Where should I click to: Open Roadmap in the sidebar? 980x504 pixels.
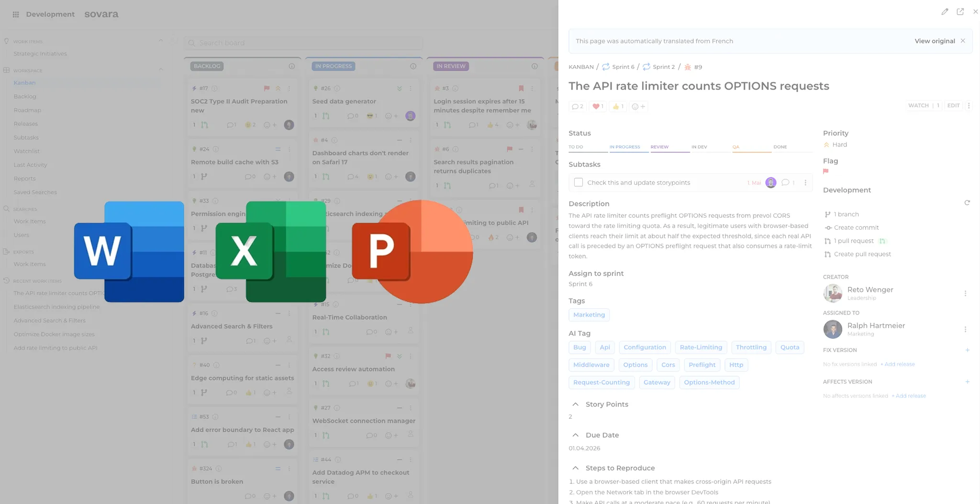click(x=27, y=110)
